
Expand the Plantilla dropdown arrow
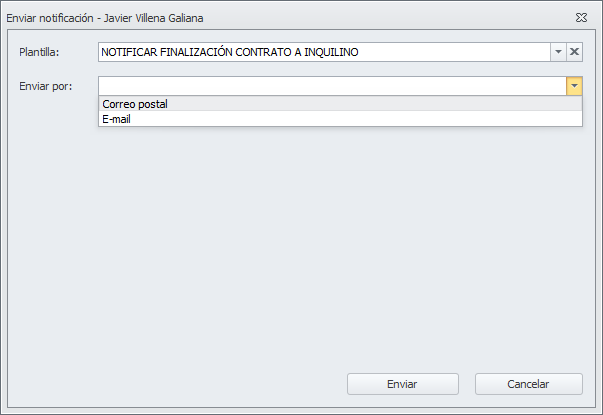pyautogui.click(x=558, y=53)
